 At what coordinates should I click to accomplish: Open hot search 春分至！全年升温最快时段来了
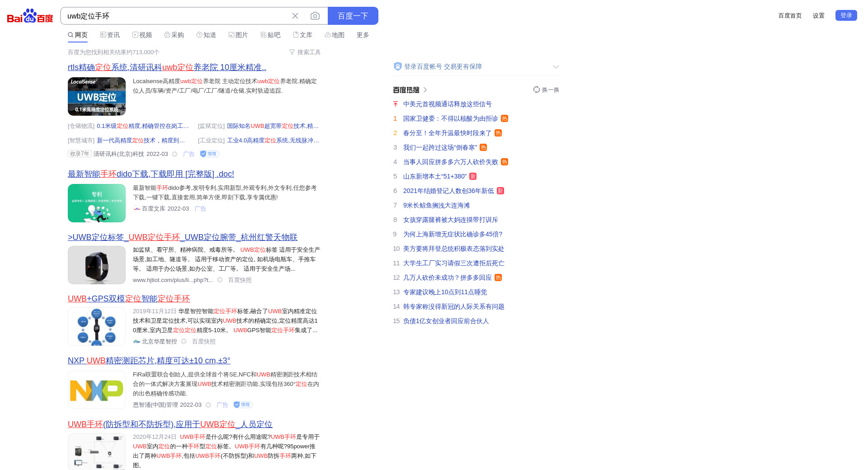[447, 133]
